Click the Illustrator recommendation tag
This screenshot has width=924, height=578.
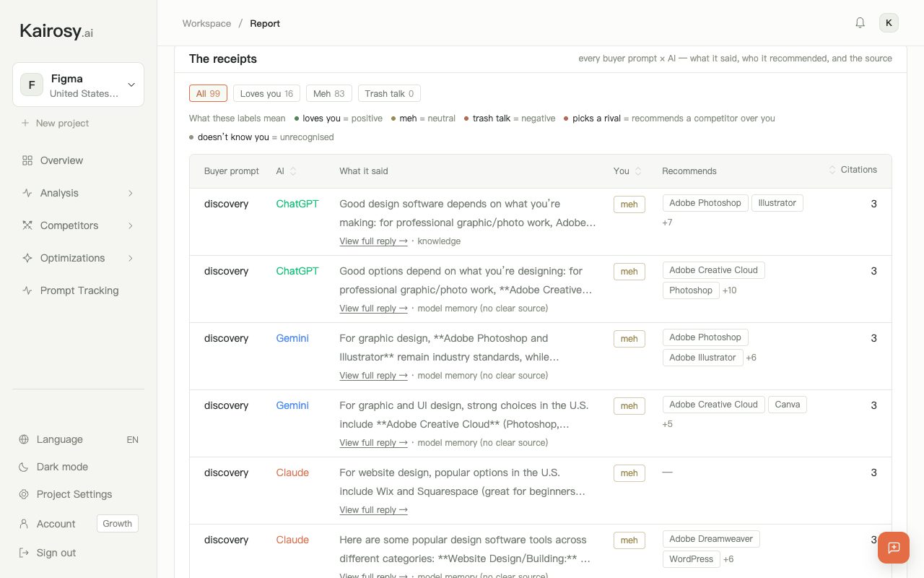point(777,203)
